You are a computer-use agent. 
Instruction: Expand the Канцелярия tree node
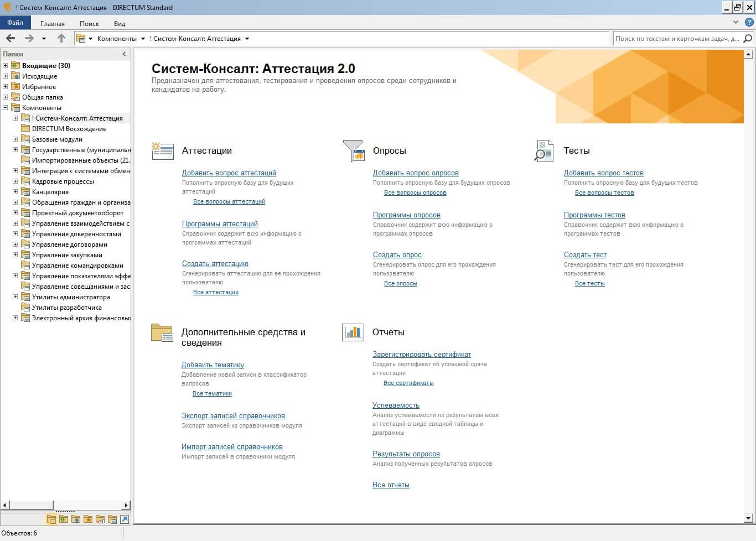point(15,191)
